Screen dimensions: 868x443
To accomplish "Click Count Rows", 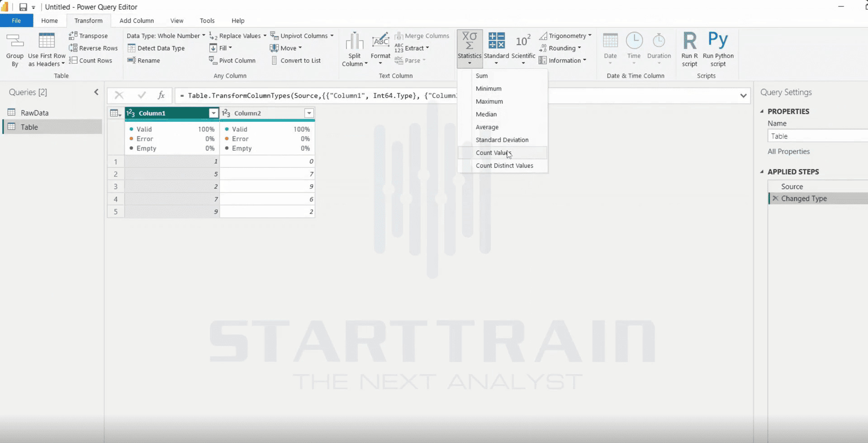I will point(90,60).
